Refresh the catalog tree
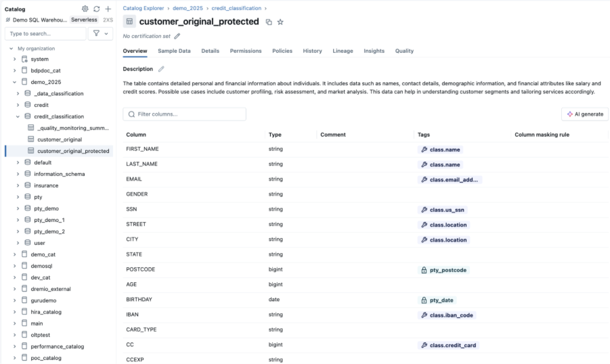The height and width of the screenshot is (364, 610). 97,9
